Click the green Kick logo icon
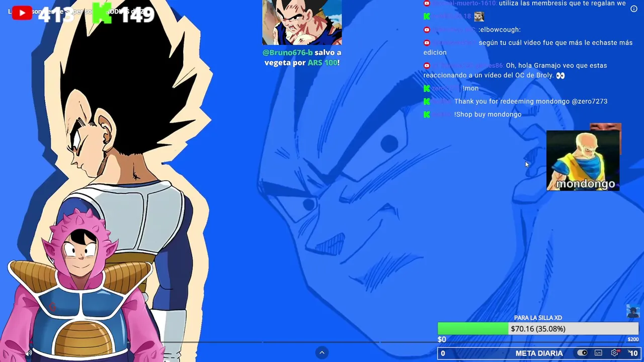 [x=102, y=13]
